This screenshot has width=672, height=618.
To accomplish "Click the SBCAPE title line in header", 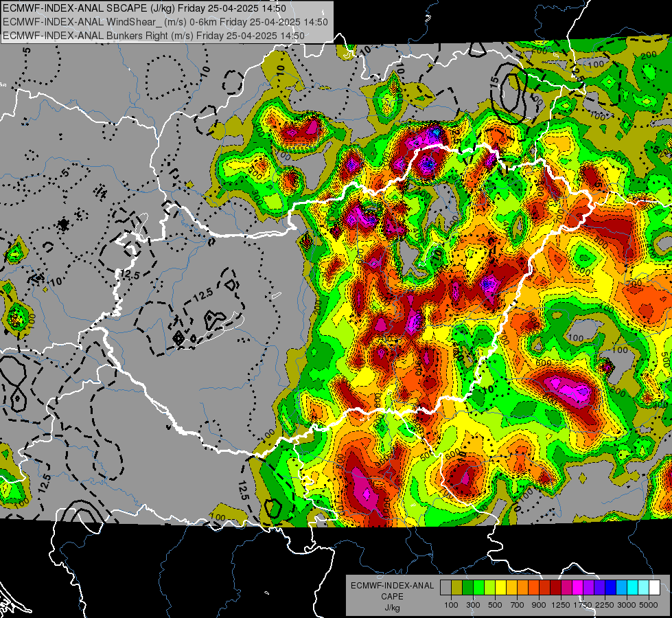I will (144, 8).
